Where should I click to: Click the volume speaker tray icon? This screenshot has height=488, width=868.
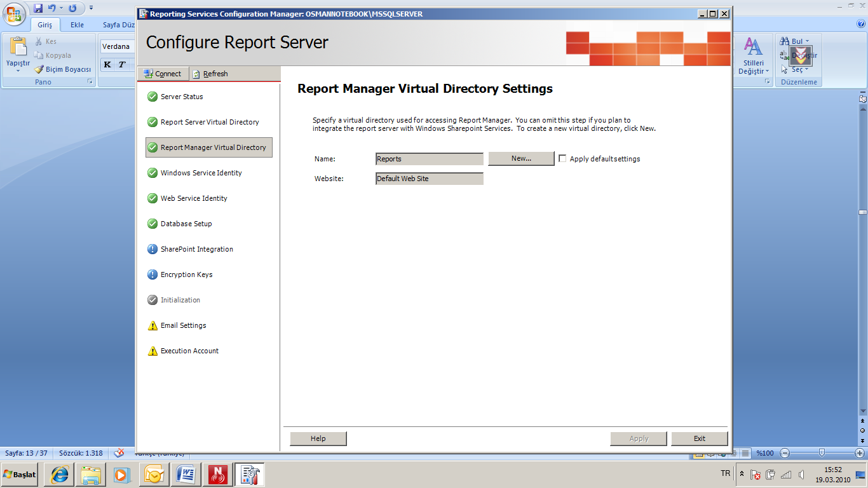pos(801,474)
